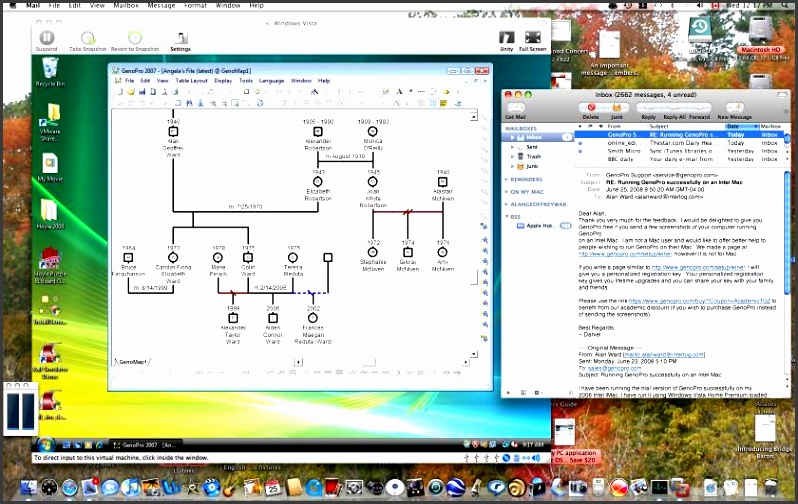Screen dimensions: 798x504
Task: Click the Take Snapshot toolbar icon
Action: click(x=88, y=38)
